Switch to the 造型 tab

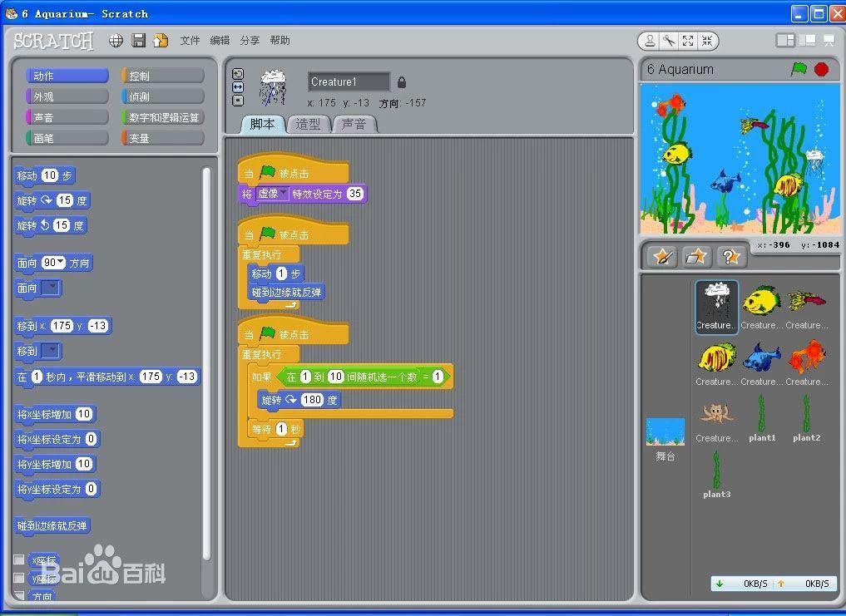tap(307, 124)
